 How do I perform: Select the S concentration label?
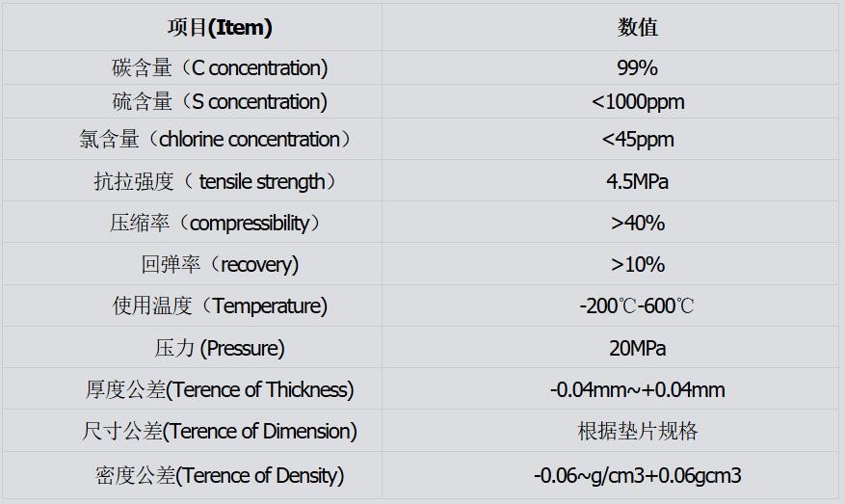tap(220, 101)
